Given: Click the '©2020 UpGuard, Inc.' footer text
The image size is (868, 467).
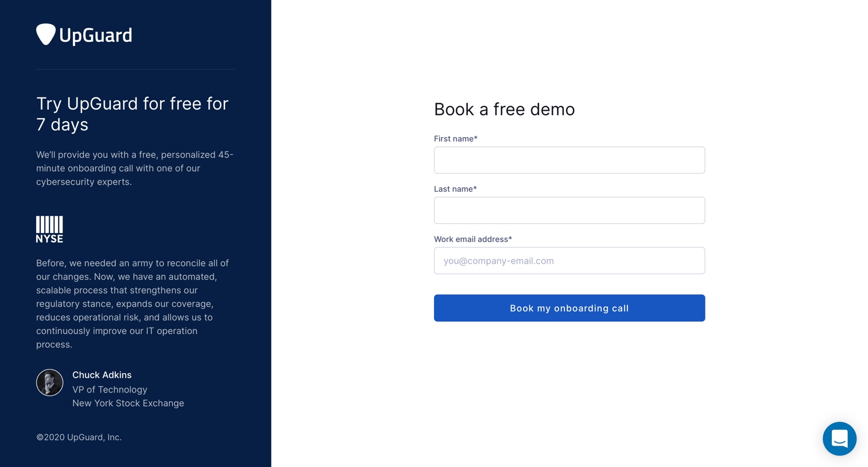Looking at the screenshot, I should click(x=79, y=437).
